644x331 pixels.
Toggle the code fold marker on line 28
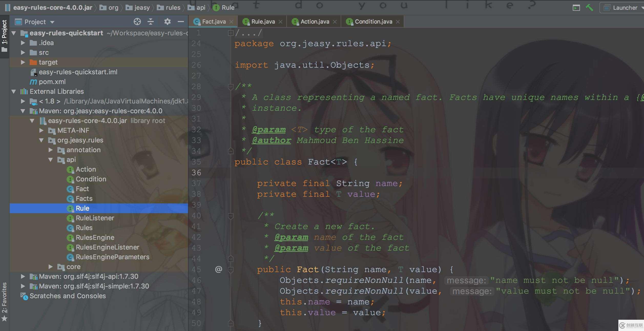point(231,87)
